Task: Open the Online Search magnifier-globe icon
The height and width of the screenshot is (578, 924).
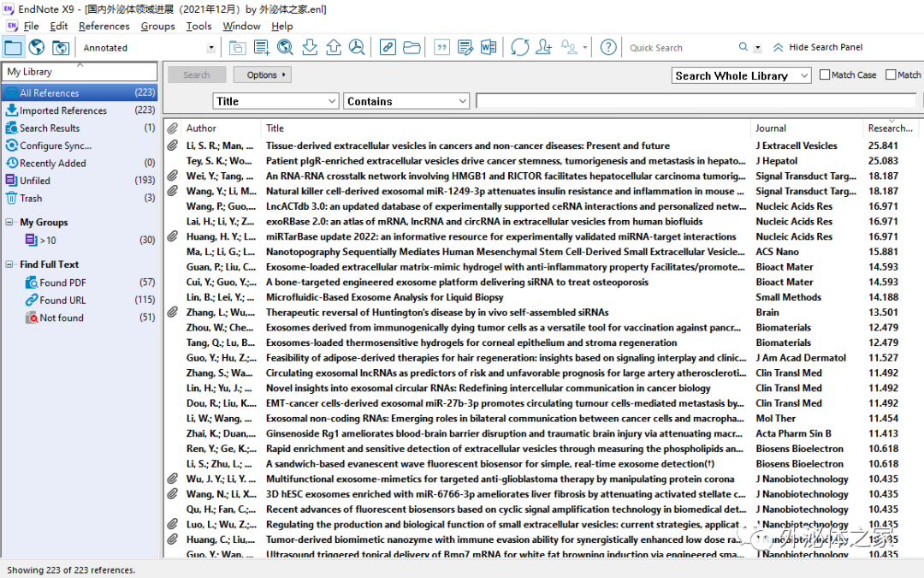Action: [285, 47]
